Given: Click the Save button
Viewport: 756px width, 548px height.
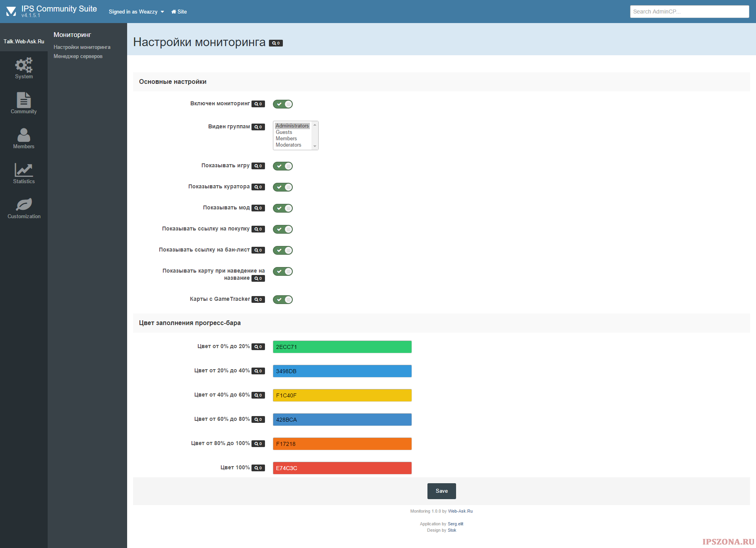Looking at the screenshot, I should tap(442, 491).
